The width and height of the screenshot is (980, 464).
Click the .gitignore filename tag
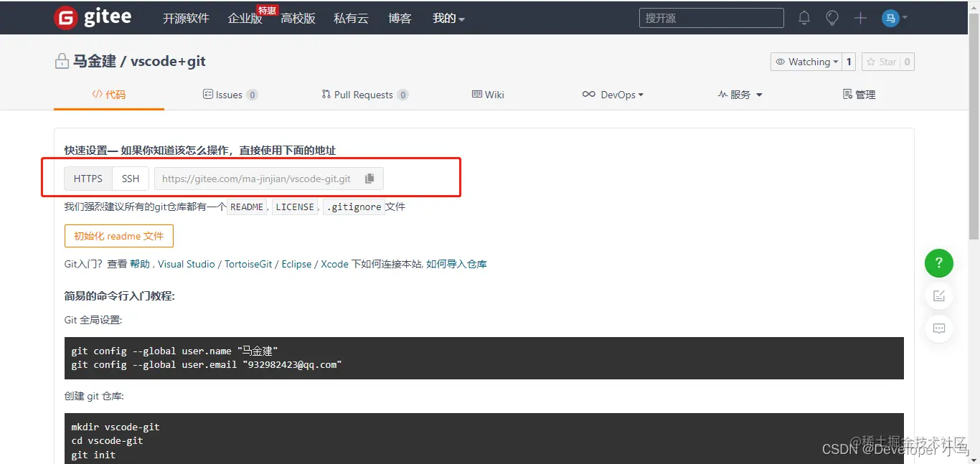[354, 207]
